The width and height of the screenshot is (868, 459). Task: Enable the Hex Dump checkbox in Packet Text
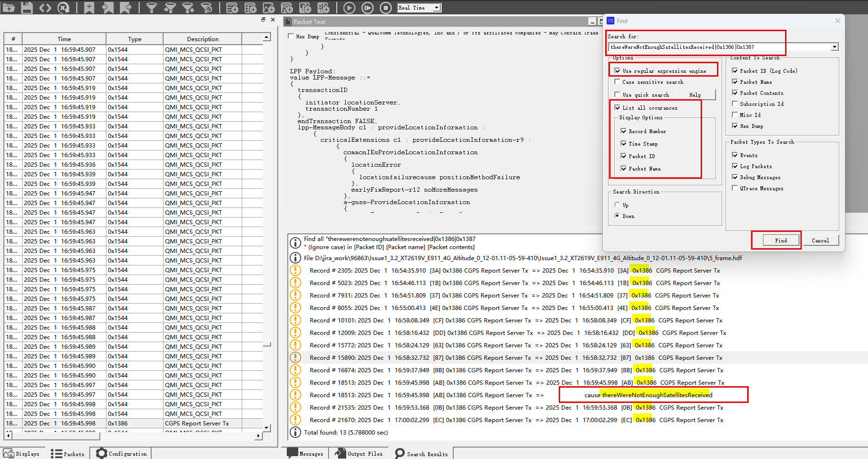point(291,36)
